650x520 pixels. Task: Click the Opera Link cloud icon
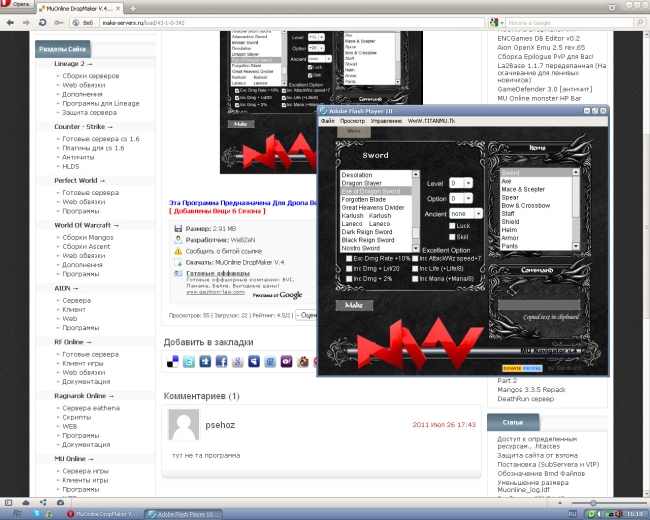(26, 502)
